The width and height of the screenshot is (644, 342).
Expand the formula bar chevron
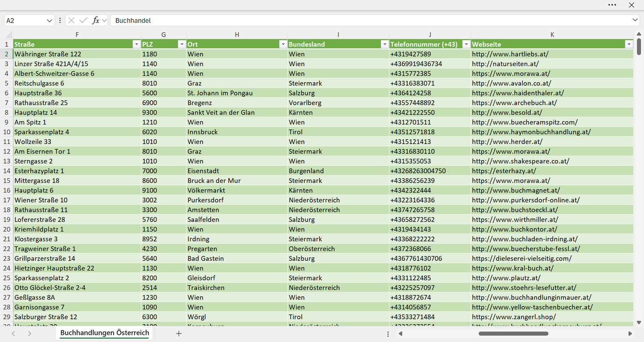click(x=635, y=20)
